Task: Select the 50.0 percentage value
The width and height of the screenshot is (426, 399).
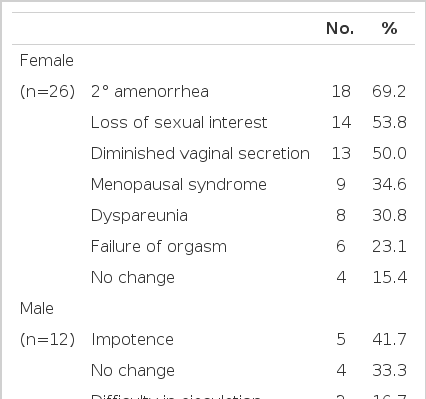Action: (x=389, y=153)
